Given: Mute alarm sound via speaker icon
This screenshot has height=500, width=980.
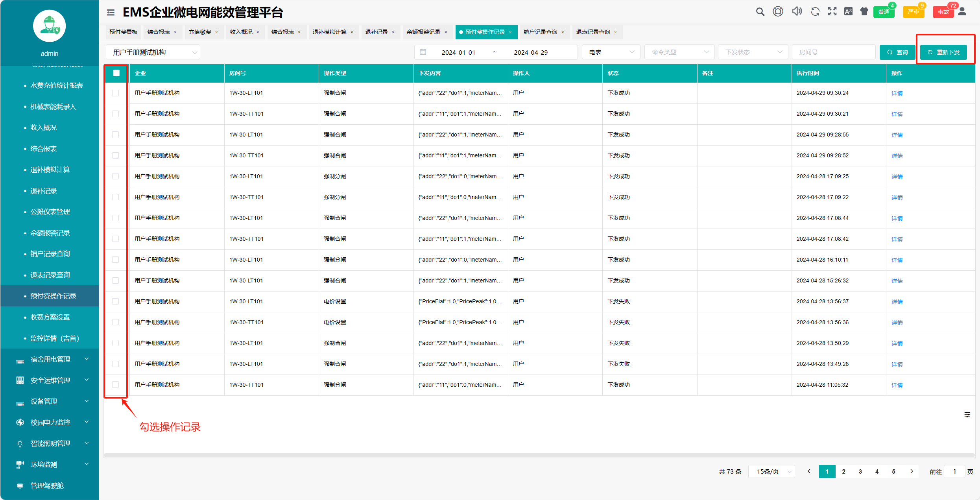Looking at the screenshot, I should (x=797, y=11).
